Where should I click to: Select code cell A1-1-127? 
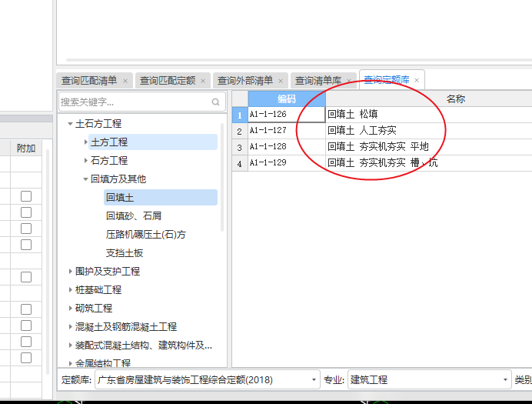[287, 130]
